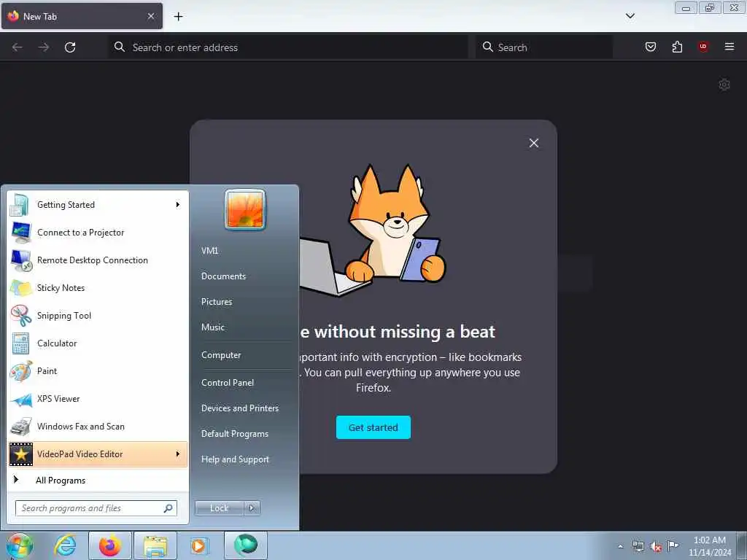This screenshot has width=747, height=560.
Task: Switch to Firefox taskbar icon
Action: [x=109, y=545]
